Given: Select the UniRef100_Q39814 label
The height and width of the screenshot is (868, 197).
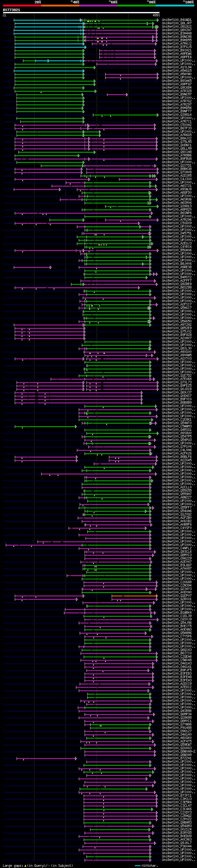Looking at the screenshot, I should [177, 115].
